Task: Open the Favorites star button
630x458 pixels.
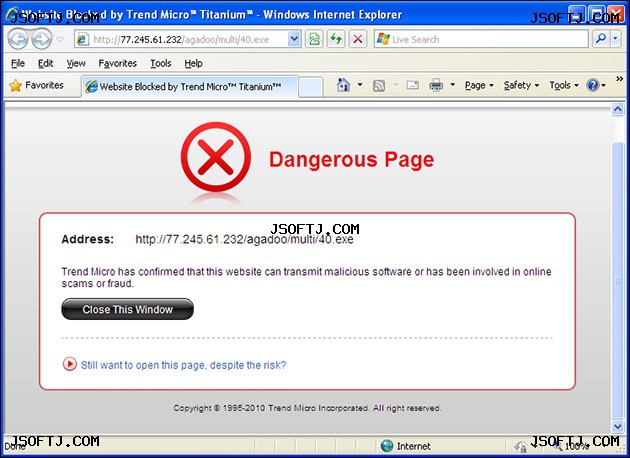Action: (37, 85)
